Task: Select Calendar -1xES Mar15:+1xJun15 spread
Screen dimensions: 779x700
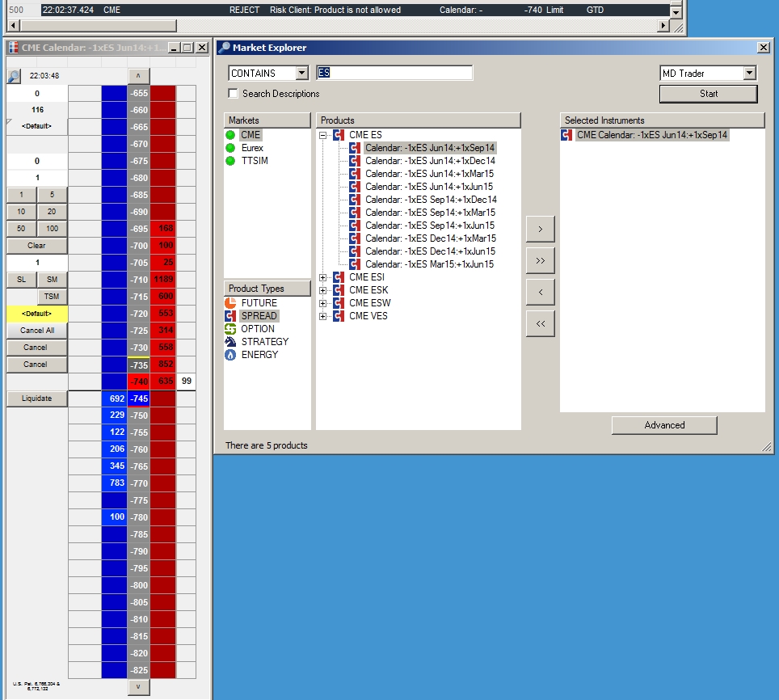Action: [429, 264]
